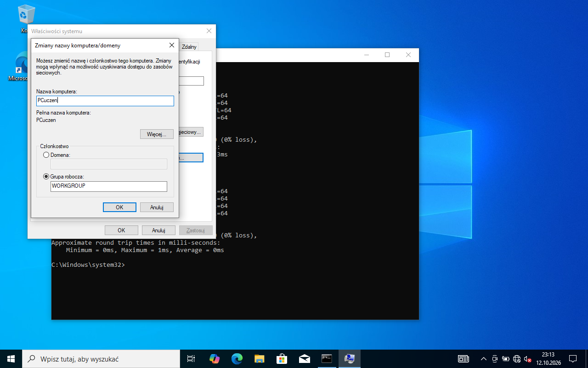Viewport: 588px width, 368px height.
Task: Open the notification center icon
Action: (x=573, y=359)
